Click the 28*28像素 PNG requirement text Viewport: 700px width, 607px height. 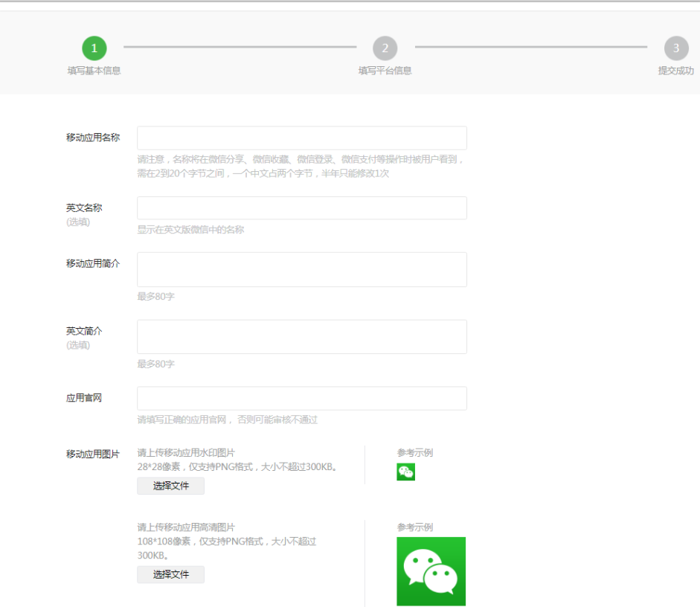coord(237,467)
